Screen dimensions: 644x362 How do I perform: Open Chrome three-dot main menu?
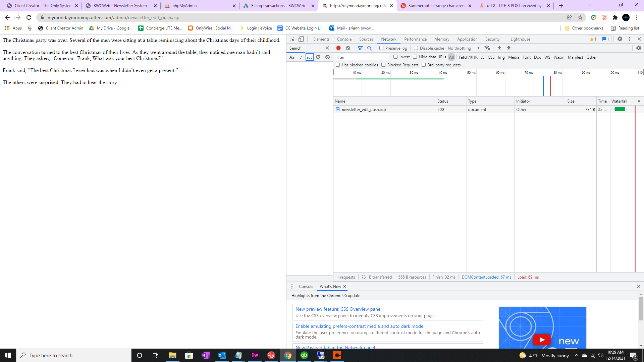click(637, 17)
